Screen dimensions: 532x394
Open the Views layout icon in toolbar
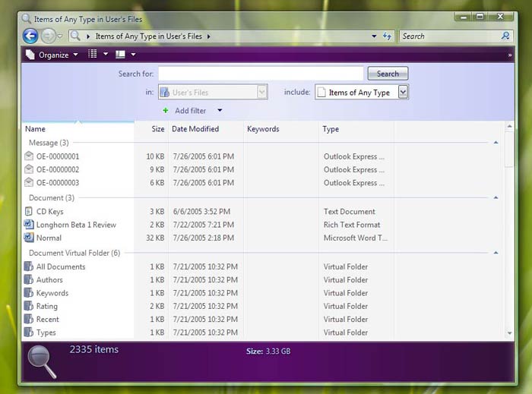[93, 55]
